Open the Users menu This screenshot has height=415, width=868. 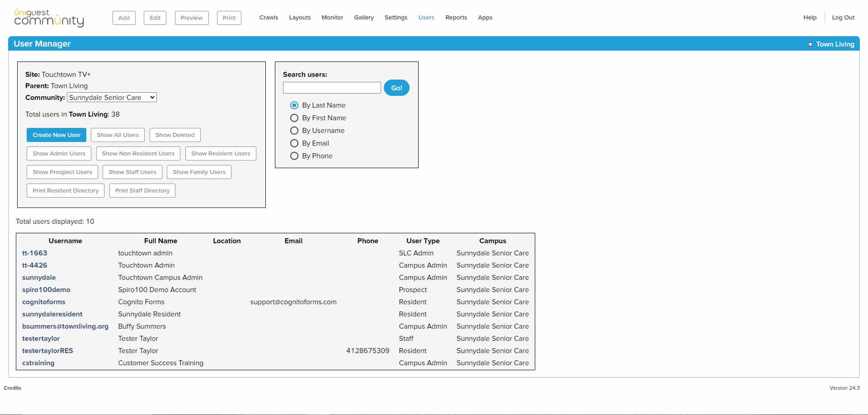click(426, 18)
